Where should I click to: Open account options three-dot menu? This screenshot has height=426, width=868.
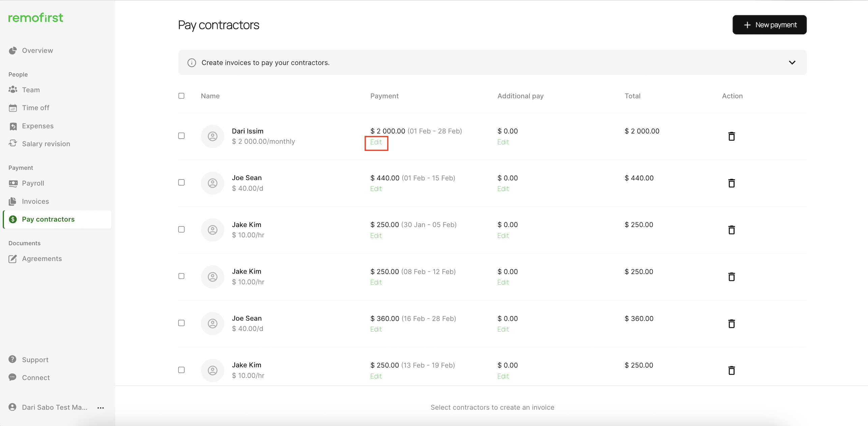click(x=100, y=407)
